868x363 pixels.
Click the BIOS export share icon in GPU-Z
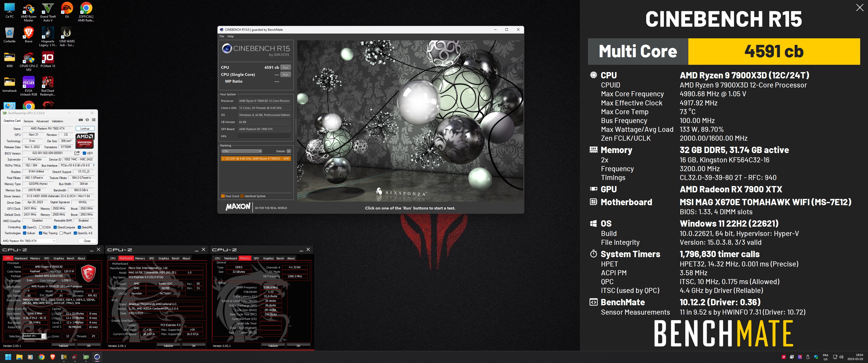77,153
